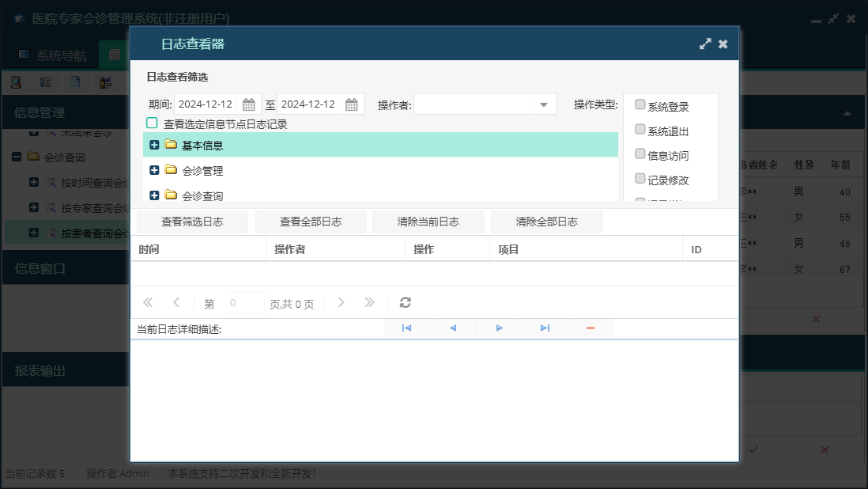Tick the 记录修改 checkbox
Image resolution: width=868 pixels, height=489 pixels.
click(x=640, y=179)
